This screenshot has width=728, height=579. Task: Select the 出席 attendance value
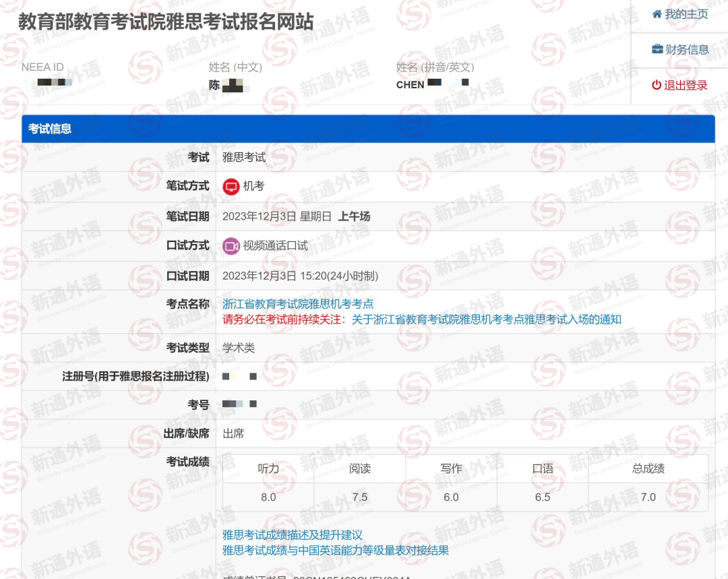pos(233,433)
